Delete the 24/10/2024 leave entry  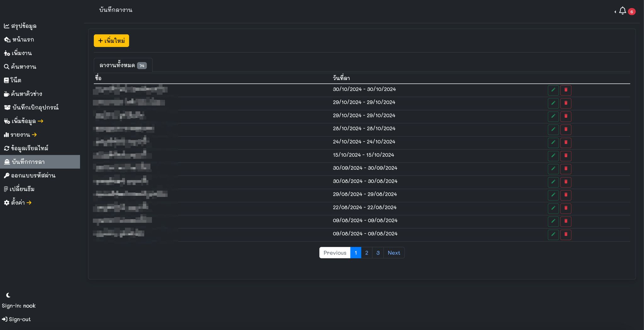coord(566,143)
